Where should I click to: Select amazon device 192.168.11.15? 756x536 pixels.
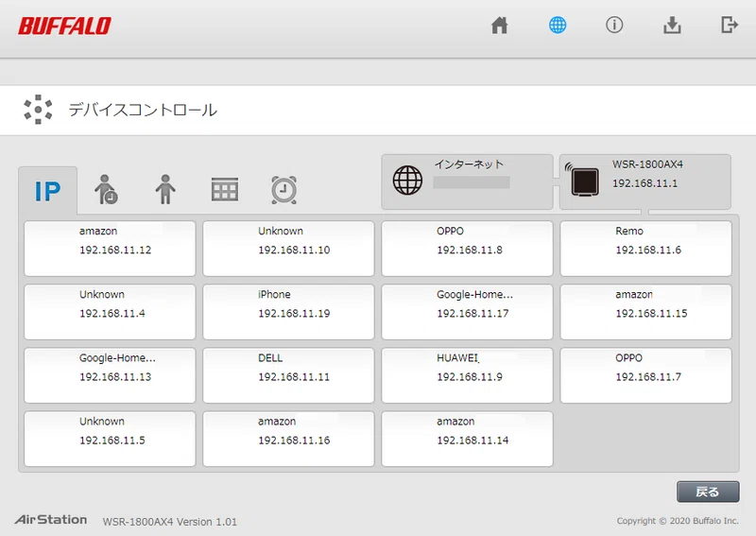click(646, 312)
